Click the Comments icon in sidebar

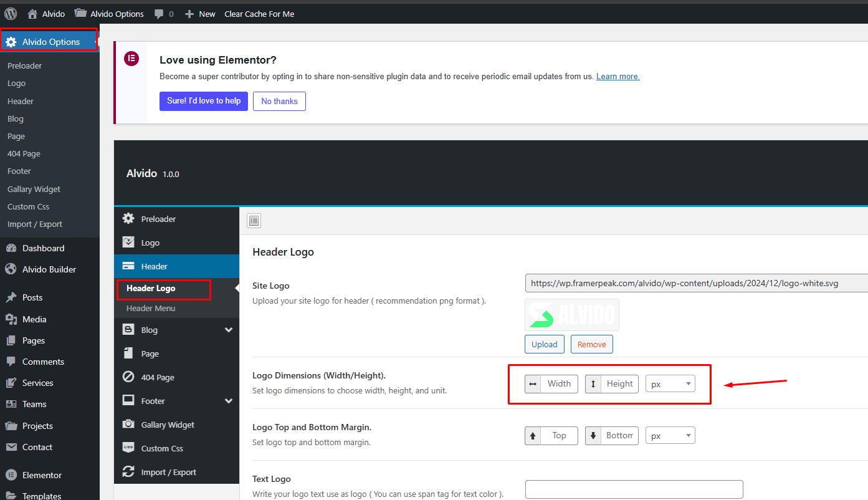point(11,362)
